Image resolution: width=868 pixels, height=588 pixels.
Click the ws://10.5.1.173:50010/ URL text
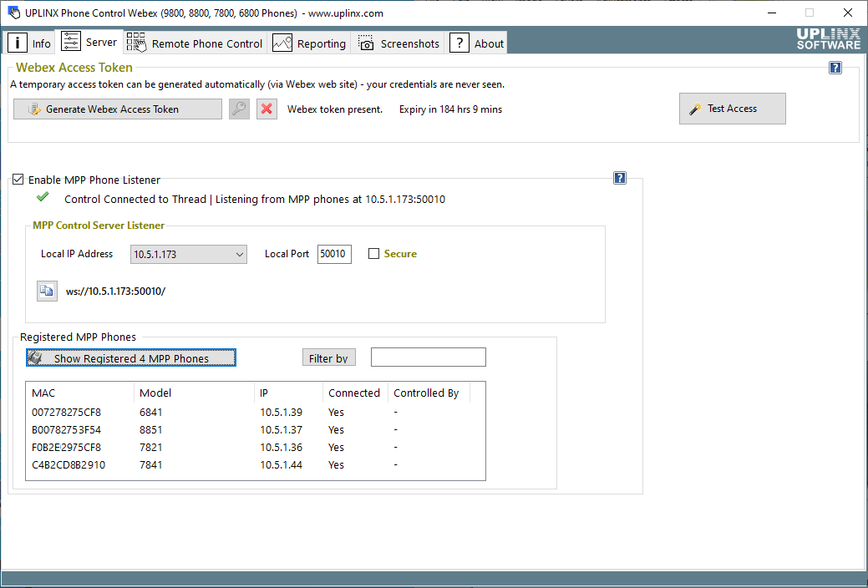(115, 291)
